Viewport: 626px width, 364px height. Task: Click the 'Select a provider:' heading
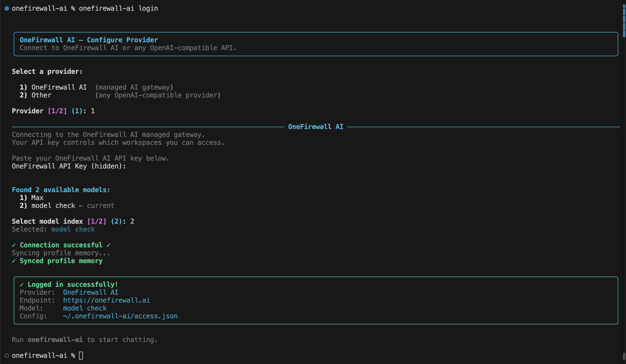[x=47, y=72]
